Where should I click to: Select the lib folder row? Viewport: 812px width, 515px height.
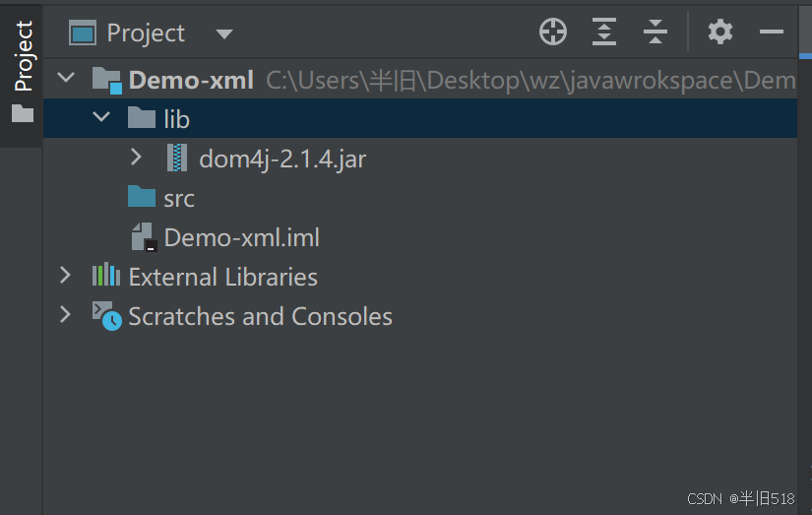[420, 118]
